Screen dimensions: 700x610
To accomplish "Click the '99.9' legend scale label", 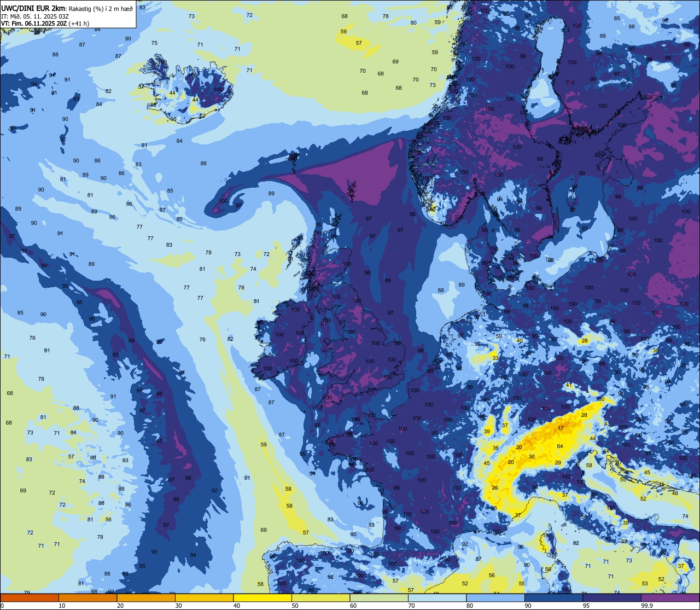I will 646,606.
